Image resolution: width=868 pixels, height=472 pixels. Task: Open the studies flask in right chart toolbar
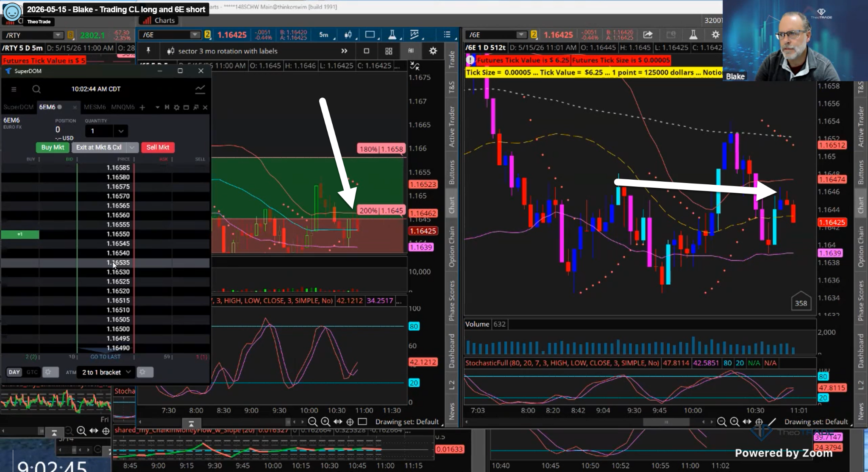pos(693,35)
